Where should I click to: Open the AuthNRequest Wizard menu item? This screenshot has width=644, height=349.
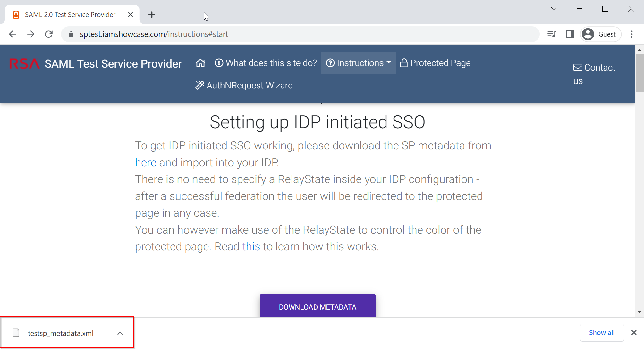point(244,86)
